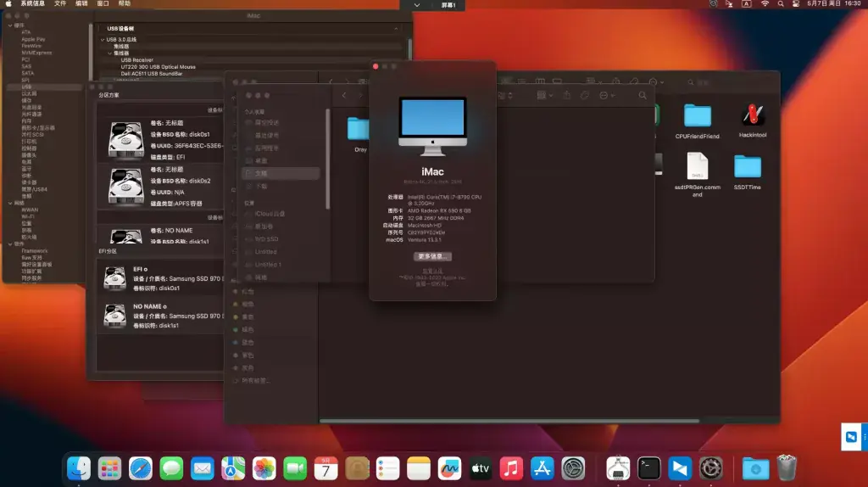Open Terminal from the Dock
Viewport: 868px width, 487px height.
pos(648,468)
